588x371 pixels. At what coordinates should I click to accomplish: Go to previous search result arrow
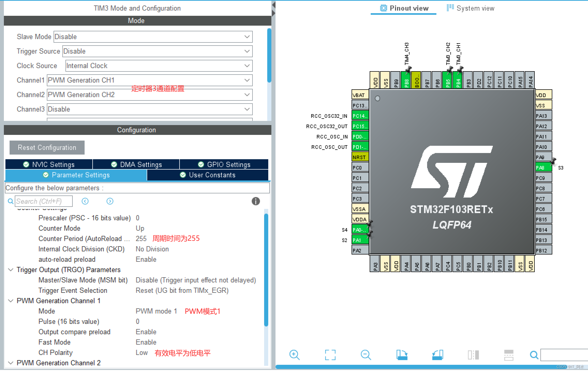(85, 201)
